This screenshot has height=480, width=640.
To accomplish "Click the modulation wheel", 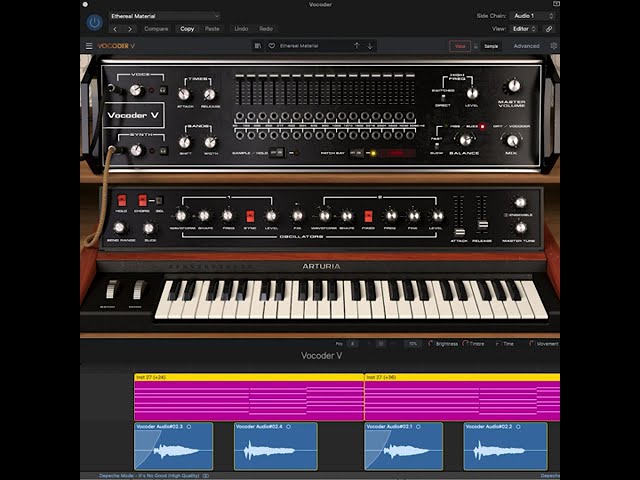I will tap(139, 289).
